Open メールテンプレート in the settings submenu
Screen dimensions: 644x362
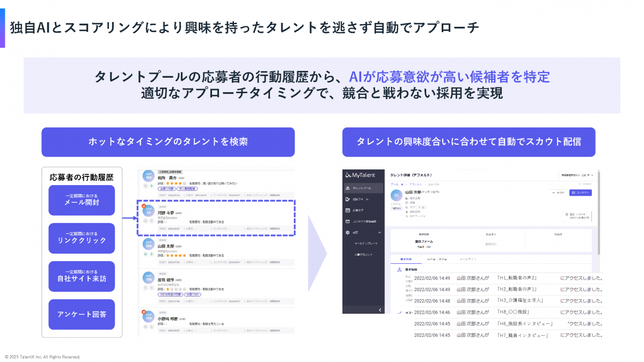[x=366, y=243]
